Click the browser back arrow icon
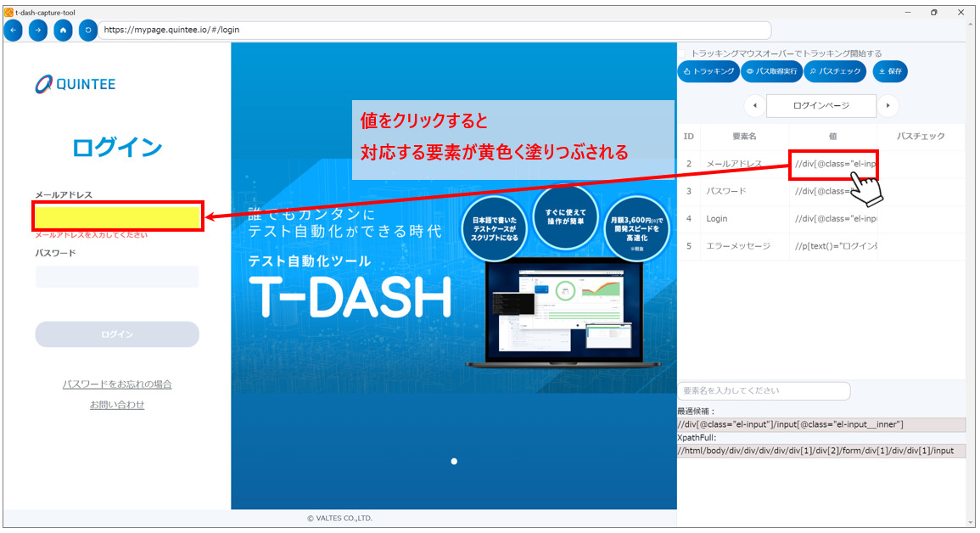 [x=14, y=30]
